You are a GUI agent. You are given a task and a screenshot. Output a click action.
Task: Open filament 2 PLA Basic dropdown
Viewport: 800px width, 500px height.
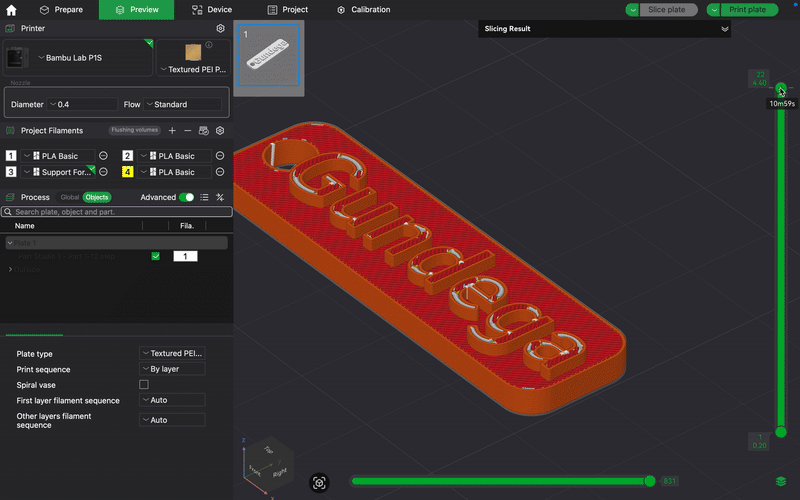[x=174, y=156]
